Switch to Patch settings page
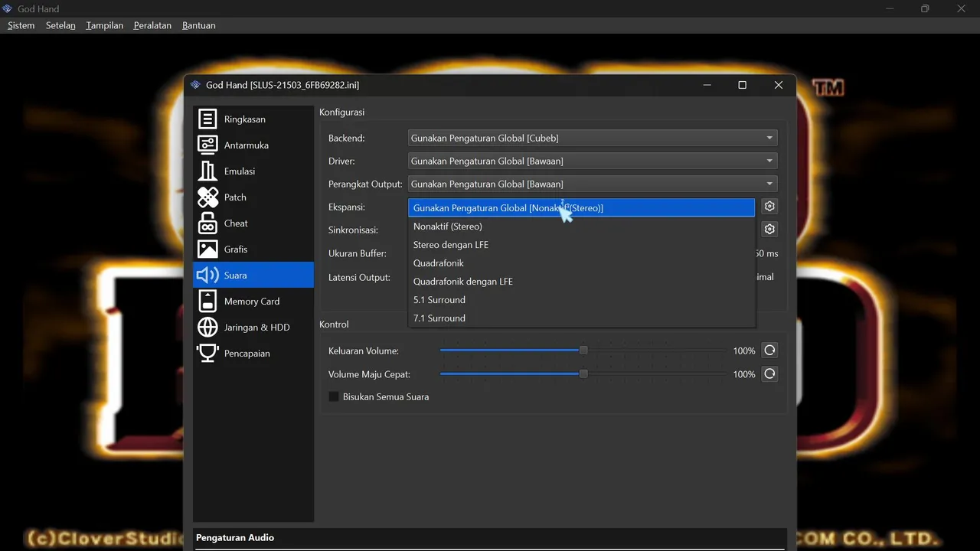Image resolution: width=980 pixels, height=551 pixels. 253,197
